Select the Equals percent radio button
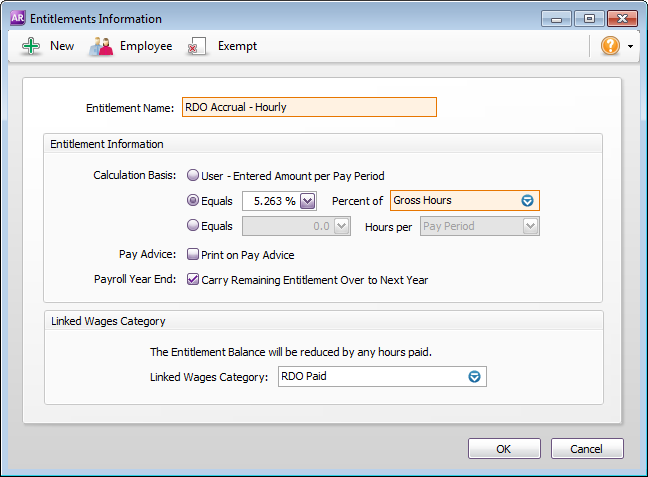Viewport: 648px width, 477px height. point(193,200)
